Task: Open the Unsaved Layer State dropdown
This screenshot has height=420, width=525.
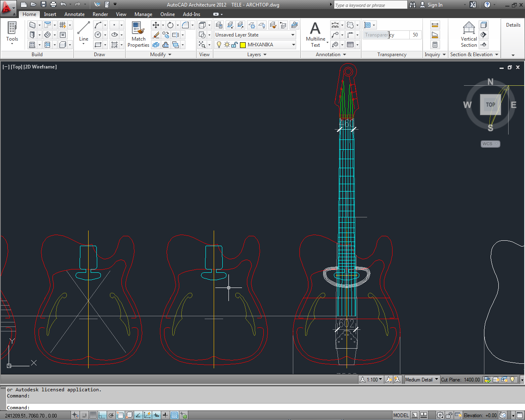Action: [255, 35]
